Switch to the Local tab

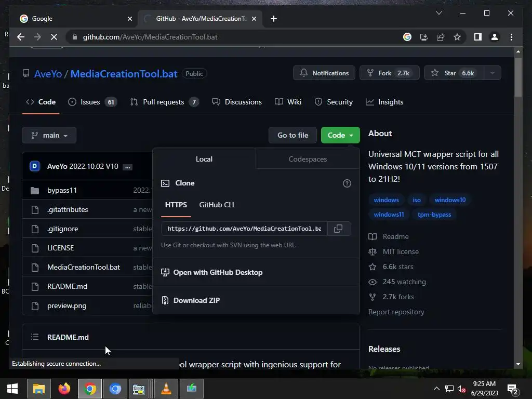pos(204,159)
